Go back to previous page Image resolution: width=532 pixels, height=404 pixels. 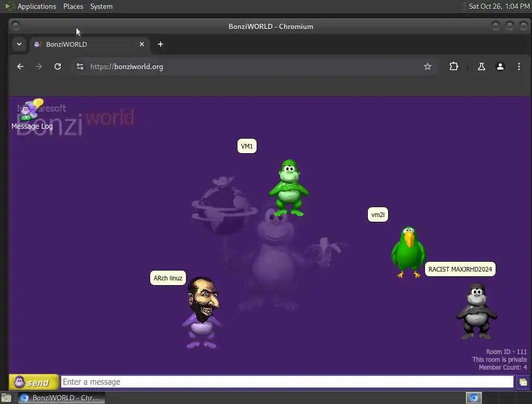20,66
